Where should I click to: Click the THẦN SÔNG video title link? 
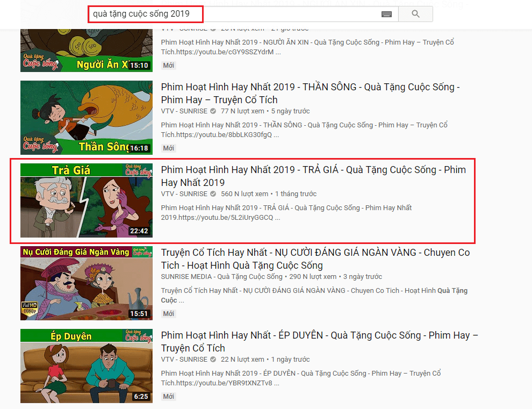[310, 93]
